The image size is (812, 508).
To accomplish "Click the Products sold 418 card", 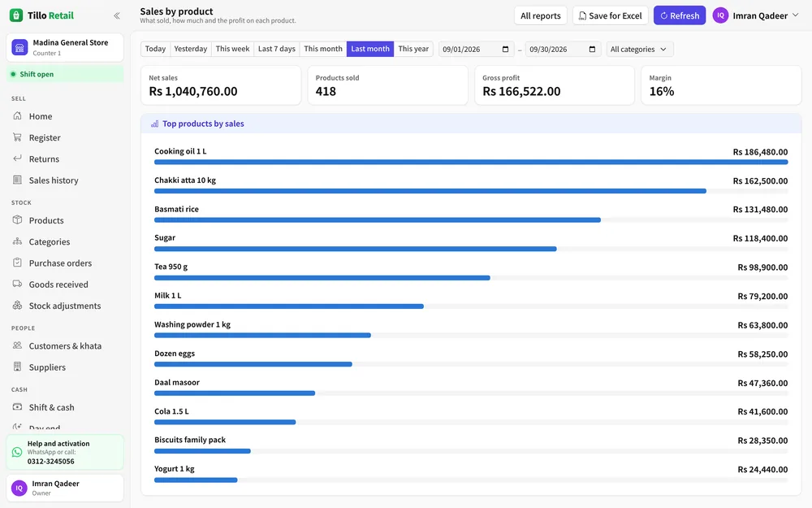I will pos(387,85).
